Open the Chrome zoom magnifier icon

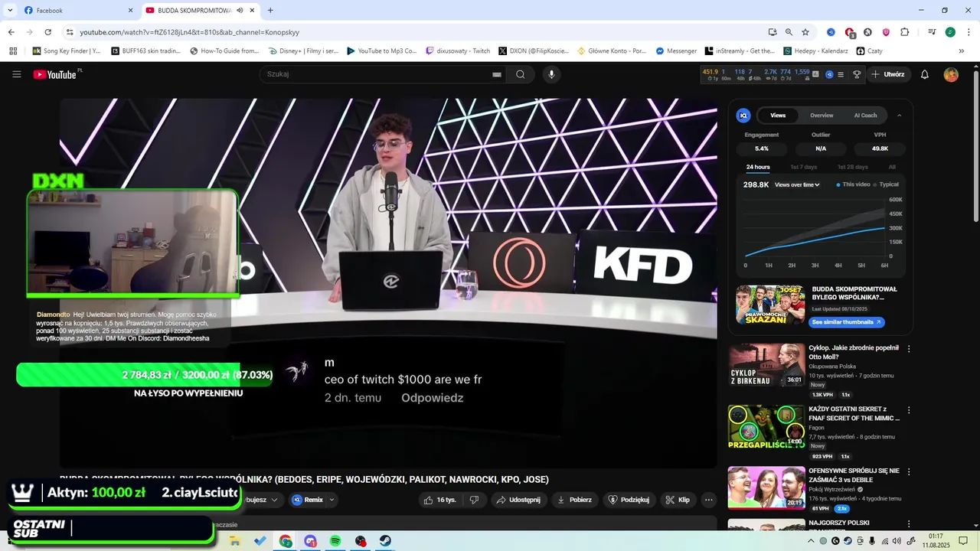point(789,32)
